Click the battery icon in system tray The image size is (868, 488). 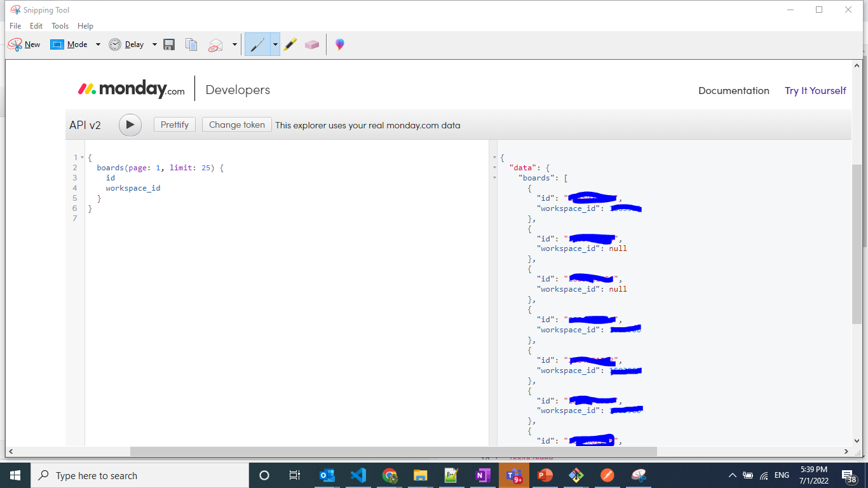tap(748, 475)
